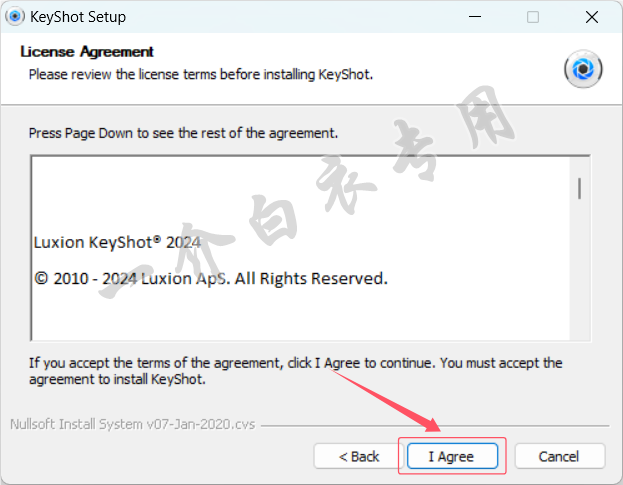Click the copyright "All Rights Reserved" line

point(210,278)
